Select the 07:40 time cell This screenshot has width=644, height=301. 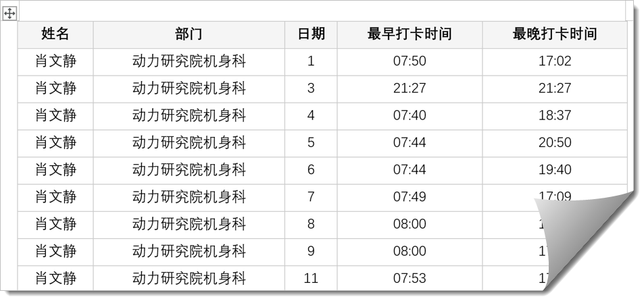pos(410,115)
